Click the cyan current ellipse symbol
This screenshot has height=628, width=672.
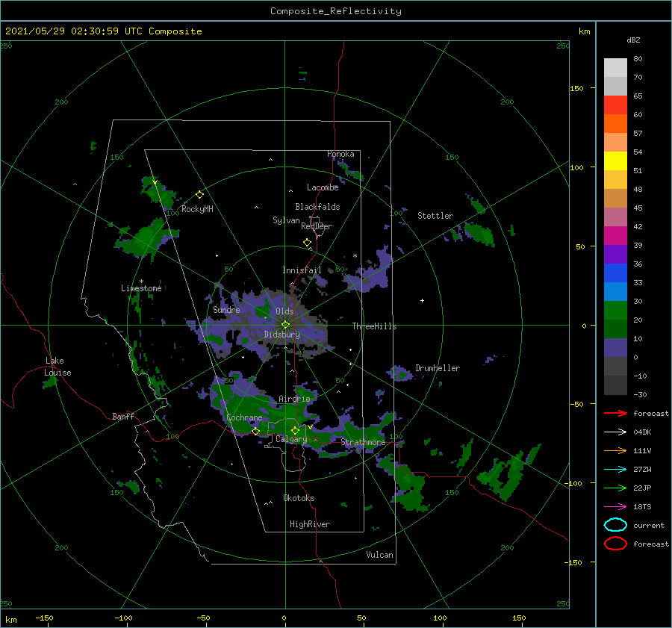615,525
